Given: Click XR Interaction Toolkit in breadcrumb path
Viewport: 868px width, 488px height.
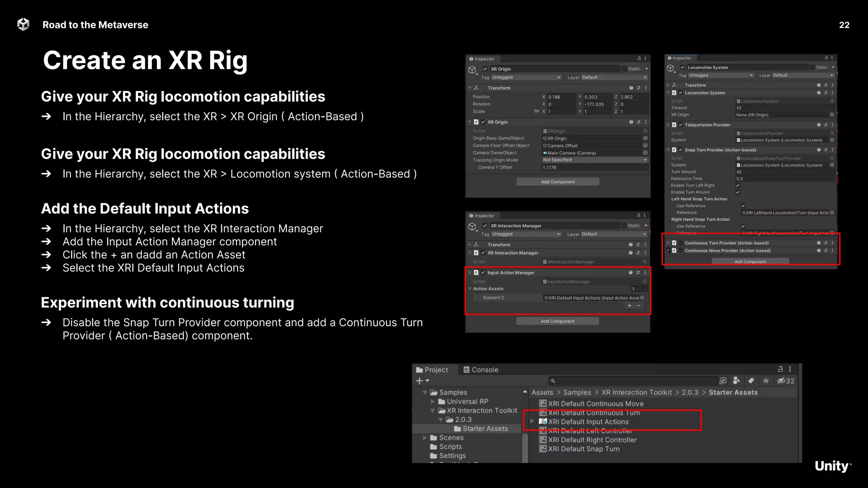Looking at the screenshot, I should pos(637,393).
